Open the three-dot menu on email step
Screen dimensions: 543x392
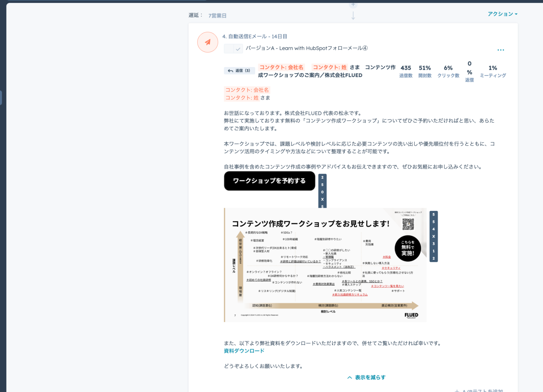500,50
